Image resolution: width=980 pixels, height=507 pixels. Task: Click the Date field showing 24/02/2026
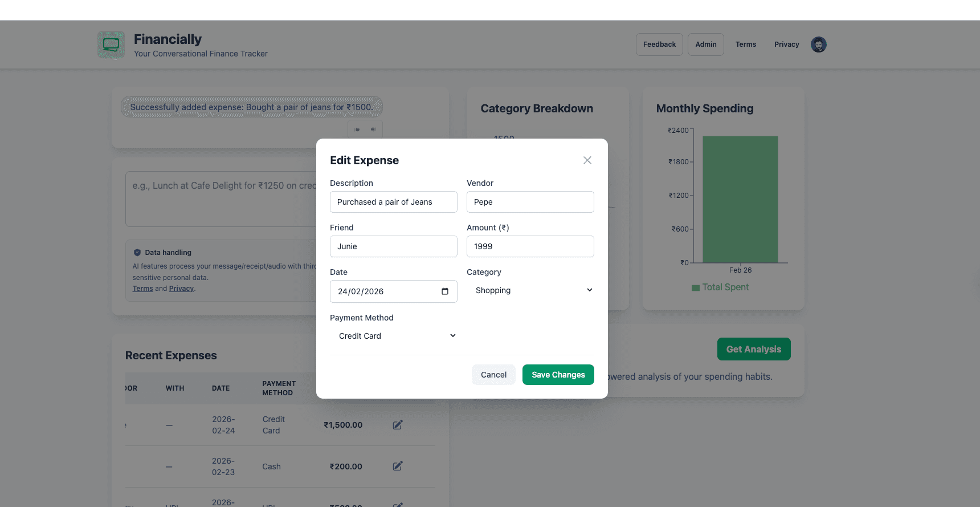(x=394, y=291)
